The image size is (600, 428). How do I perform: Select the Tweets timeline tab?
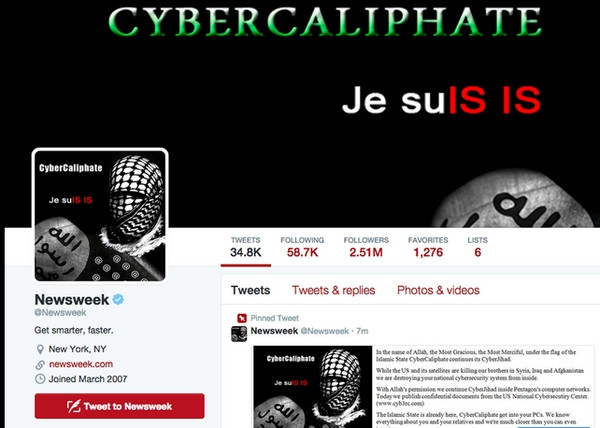250,290
